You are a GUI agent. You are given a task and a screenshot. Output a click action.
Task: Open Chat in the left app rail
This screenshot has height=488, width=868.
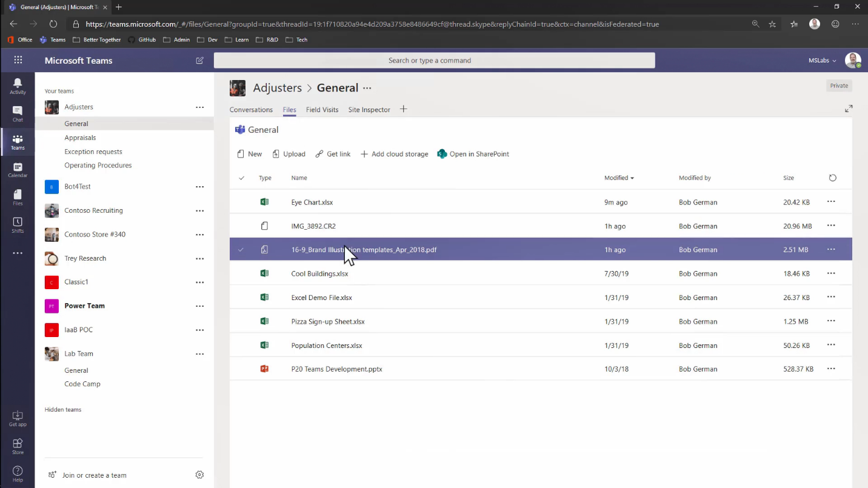(18, 113)
